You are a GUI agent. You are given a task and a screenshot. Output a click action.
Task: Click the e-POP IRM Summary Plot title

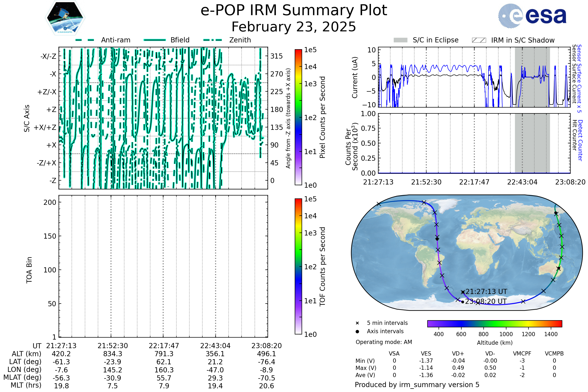tap(294, 11)
